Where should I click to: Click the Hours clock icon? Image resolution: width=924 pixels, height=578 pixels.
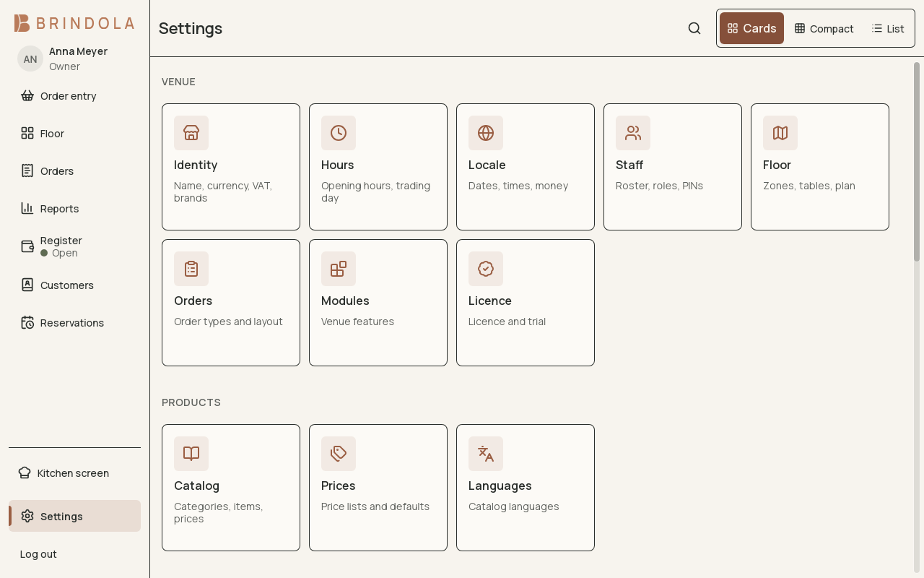pos(339,133)
